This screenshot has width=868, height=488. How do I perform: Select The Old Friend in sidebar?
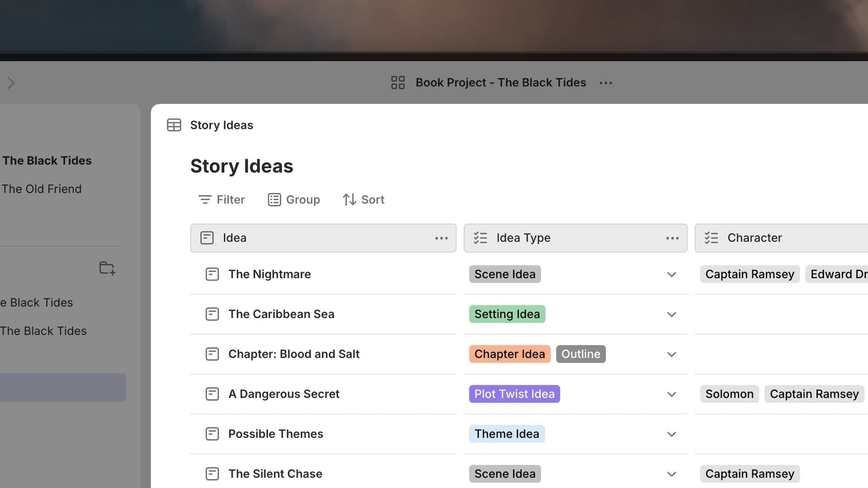point(42,189)
